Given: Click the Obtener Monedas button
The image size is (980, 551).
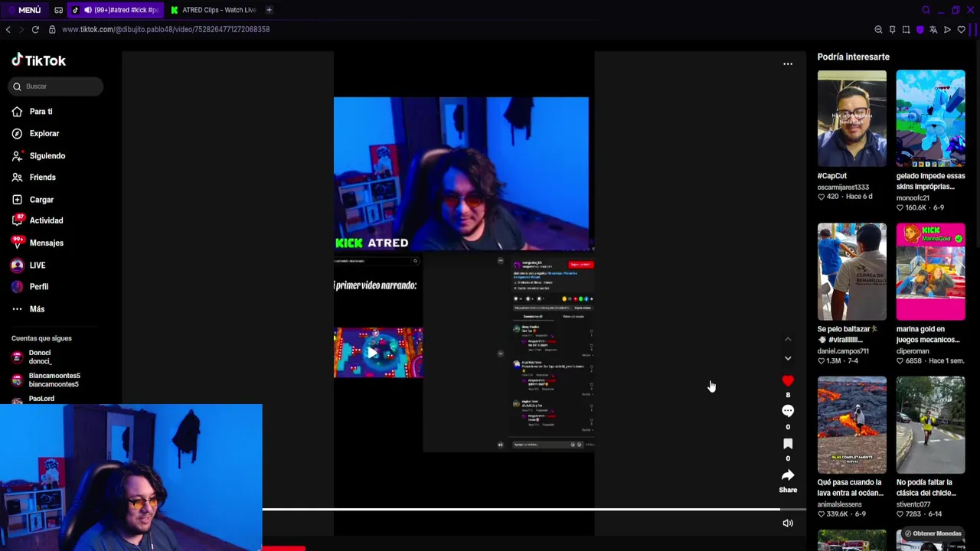Looking at the screenshot, I should coord(932,533).
